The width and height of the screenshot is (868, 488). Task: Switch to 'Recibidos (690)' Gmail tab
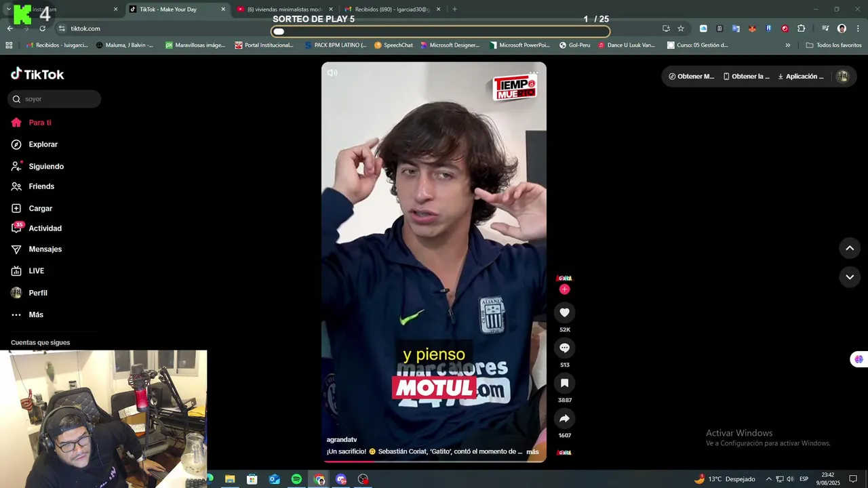[392, 9]
